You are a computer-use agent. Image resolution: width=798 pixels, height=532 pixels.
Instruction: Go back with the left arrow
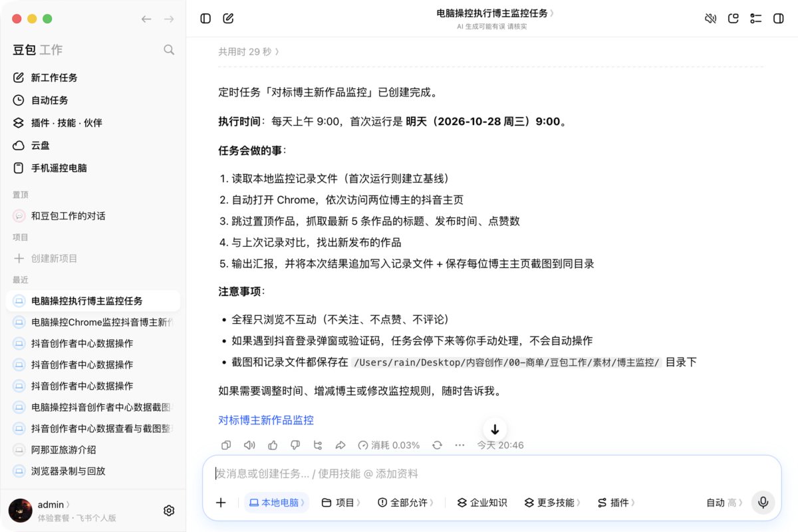click(146, 19)
